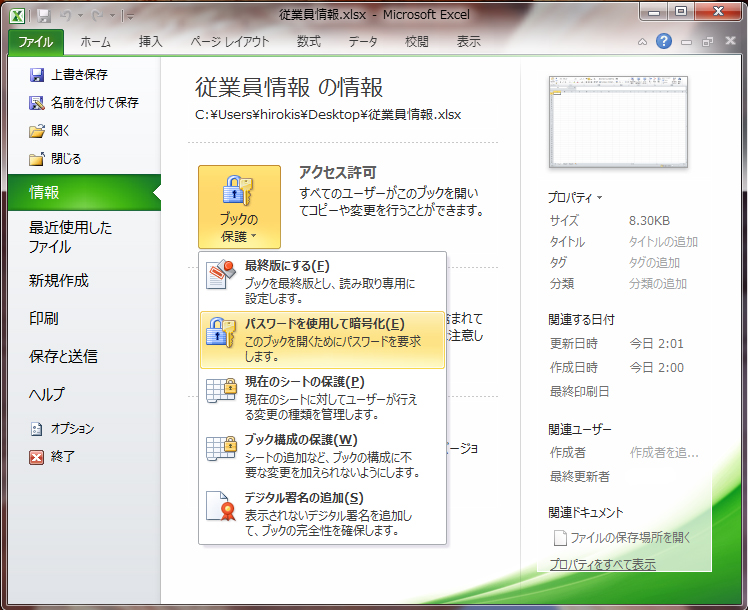
Task: Click the 8.30KB size value
Action: (x=649, y=221)
